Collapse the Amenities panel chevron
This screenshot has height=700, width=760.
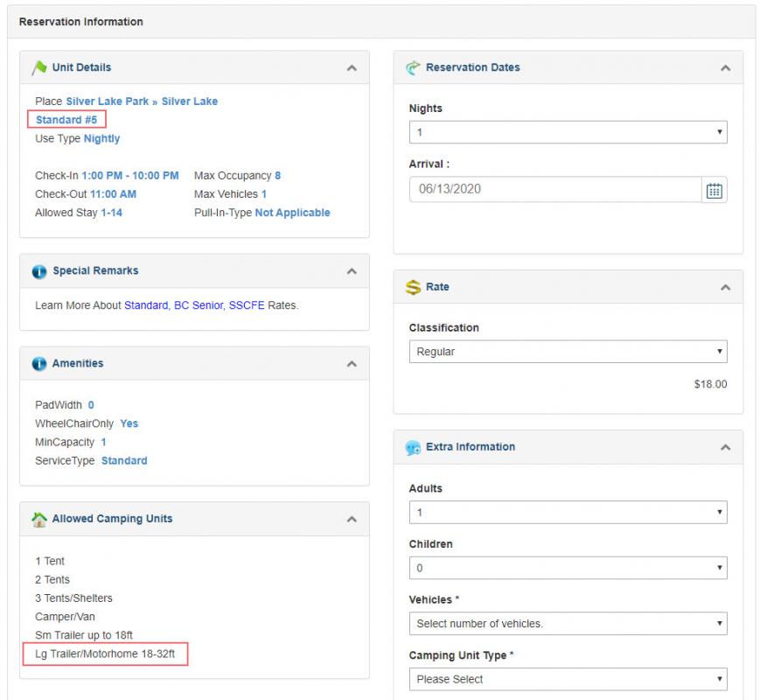(x=352, y=364)
